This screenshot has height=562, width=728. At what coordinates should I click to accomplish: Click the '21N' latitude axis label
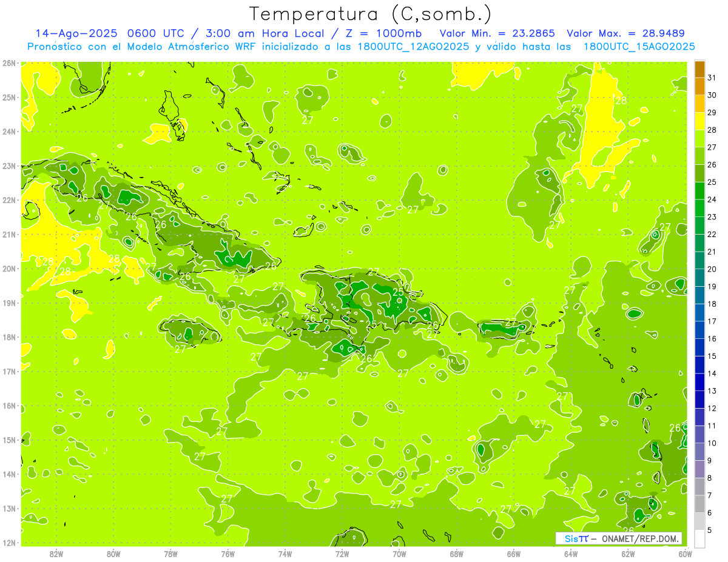(x=9, y=234)
